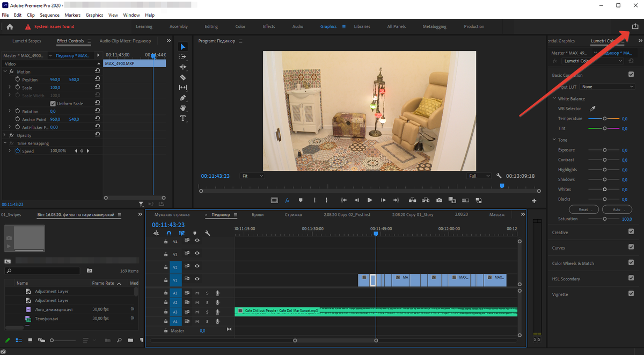Toggle Uniform Scale checkbox
Image resolution: width=644 pixels, height=355 pixels.
click(x=53, y=104)
